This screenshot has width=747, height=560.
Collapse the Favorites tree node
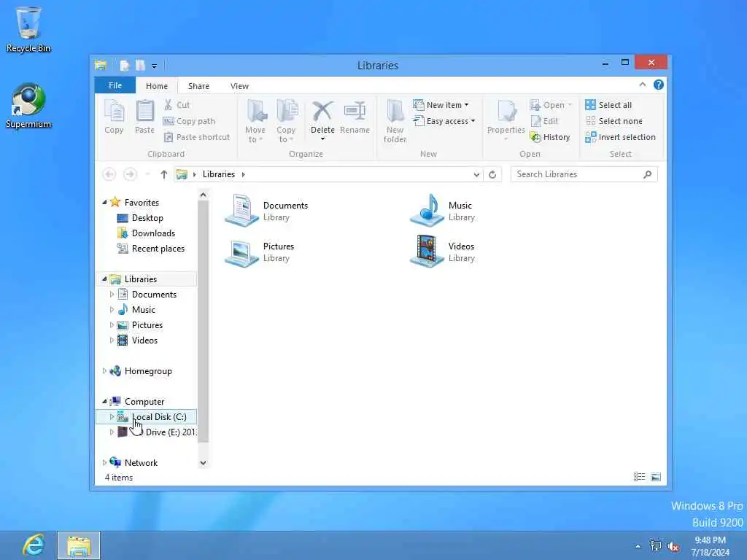[x=104, y=202]
